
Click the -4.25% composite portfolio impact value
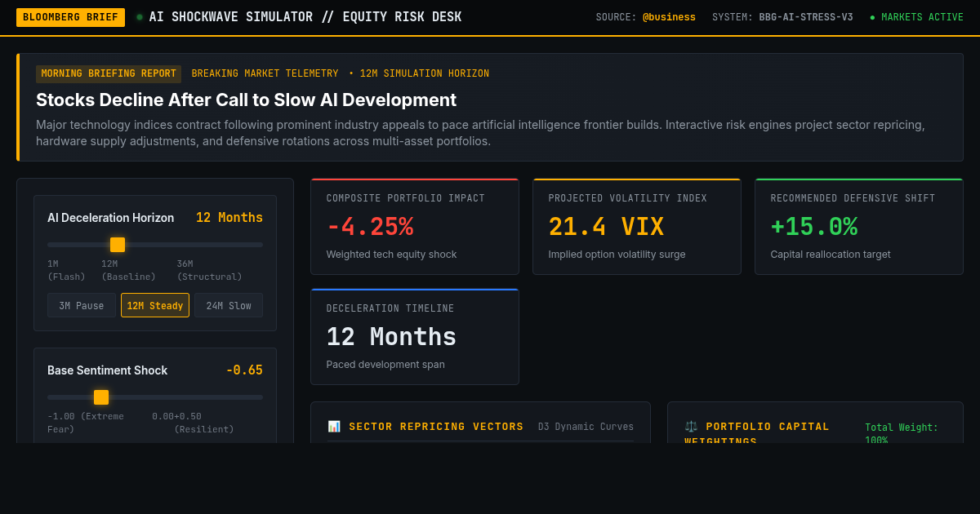click(370, 227)
